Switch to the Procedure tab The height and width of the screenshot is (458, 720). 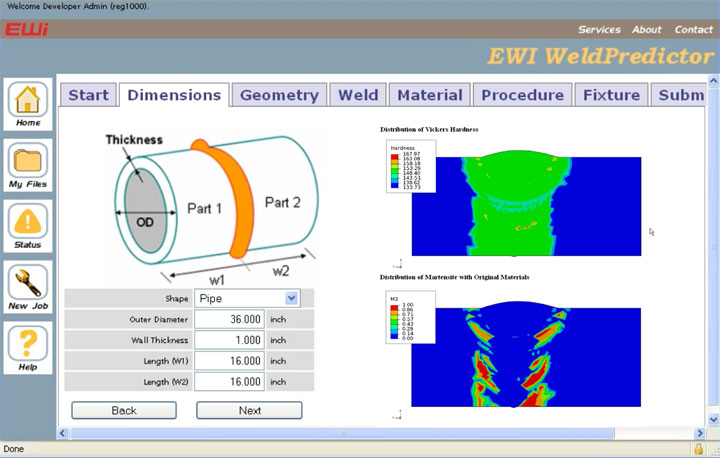523,95
